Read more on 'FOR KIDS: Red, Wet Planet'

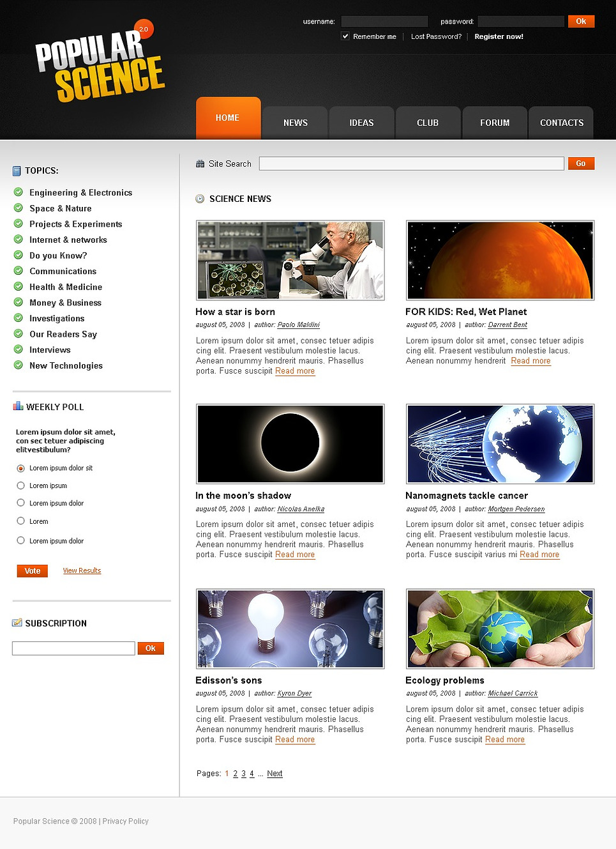tap(530, 361)
